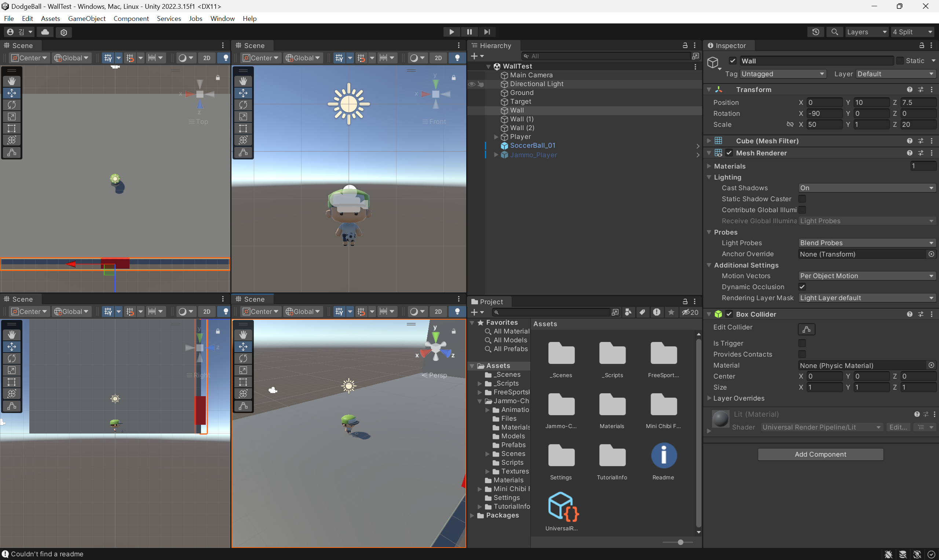Click the Search by Label icon in Project

pyautogui.click(x=642, y=312)
